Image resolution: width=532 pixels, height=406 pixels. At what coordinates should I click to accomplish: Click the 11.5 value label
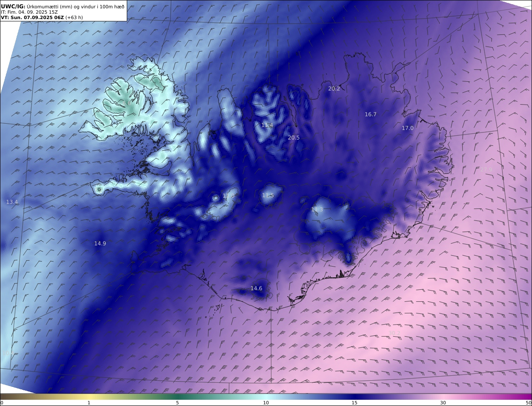coord(268,195)
